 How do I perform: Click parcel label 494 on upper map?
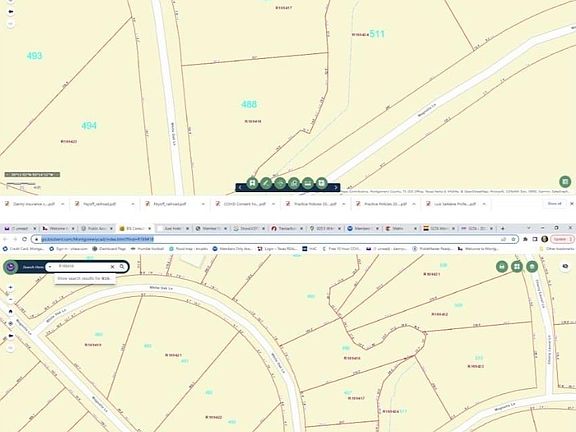click(89, 126)
